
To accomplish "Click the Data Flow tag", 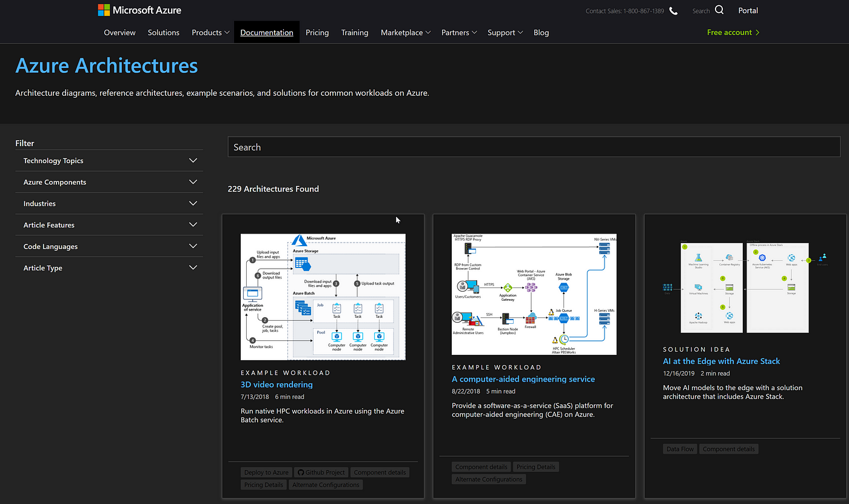I will [x=680, y=449].
